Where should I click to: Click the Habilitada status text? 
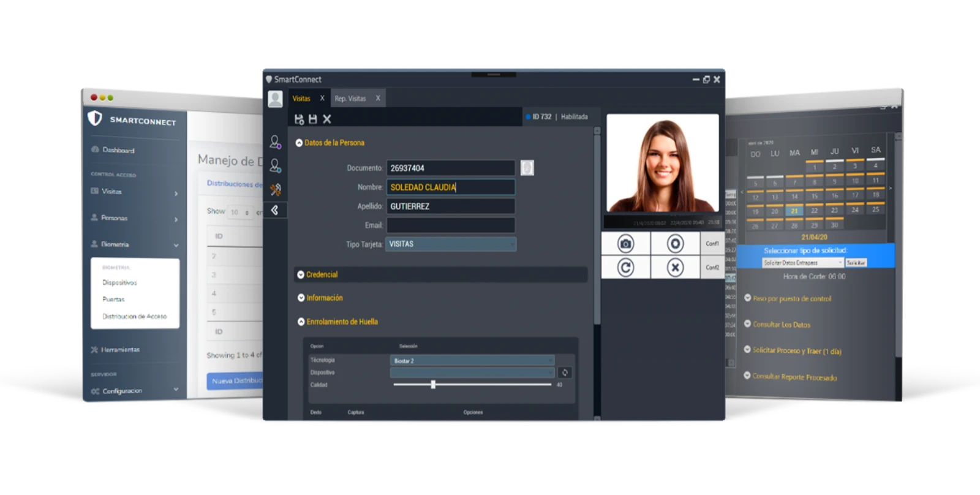click(x=575, y=116)
